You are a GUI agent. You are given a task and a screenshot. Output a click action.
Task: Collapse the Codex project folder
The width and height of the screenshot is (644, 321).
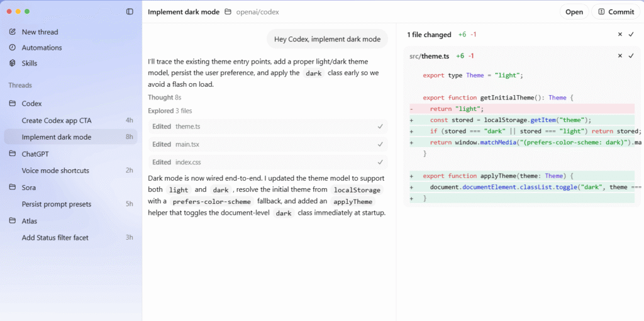point(13,103)
